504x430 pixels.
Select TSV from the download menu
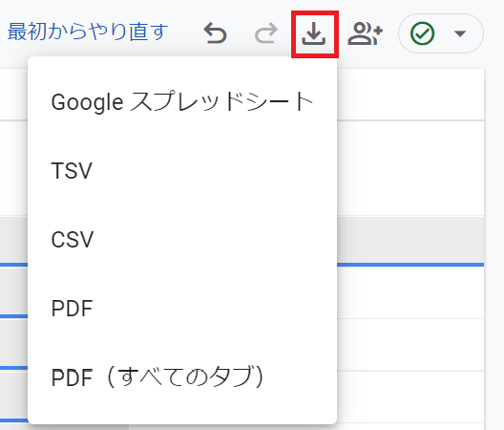click(182, 171)
